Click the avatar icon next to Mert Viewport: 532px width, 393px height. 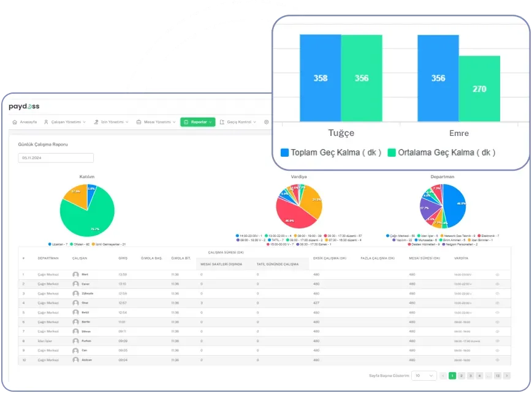[x=75, y=274]
